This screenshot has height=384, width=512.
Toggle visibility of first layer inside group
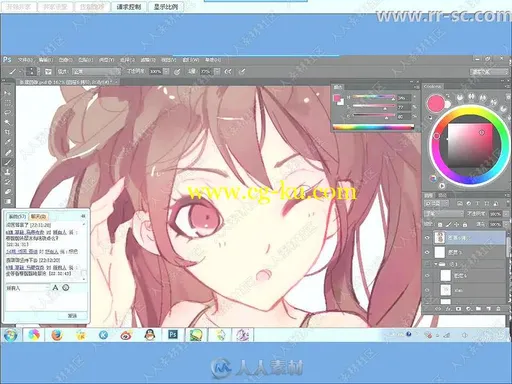pyautogui.click(x=427, y=276)
